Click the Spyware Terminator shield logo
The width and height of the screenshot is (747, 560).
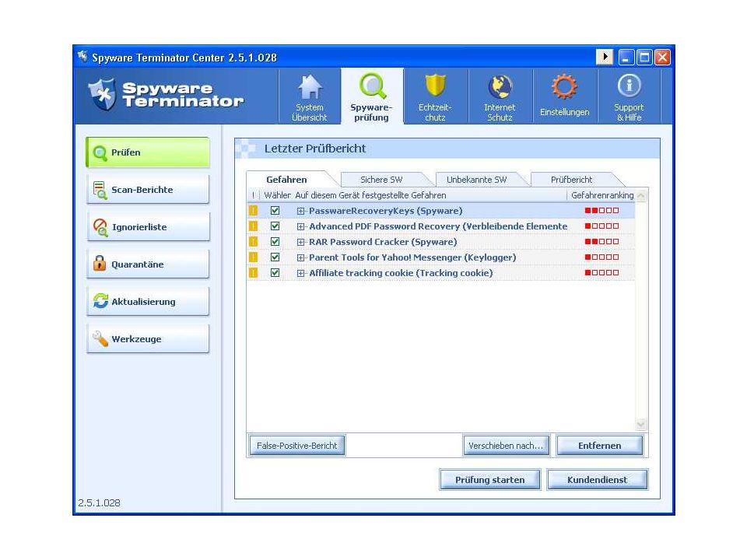pos(103,94)
